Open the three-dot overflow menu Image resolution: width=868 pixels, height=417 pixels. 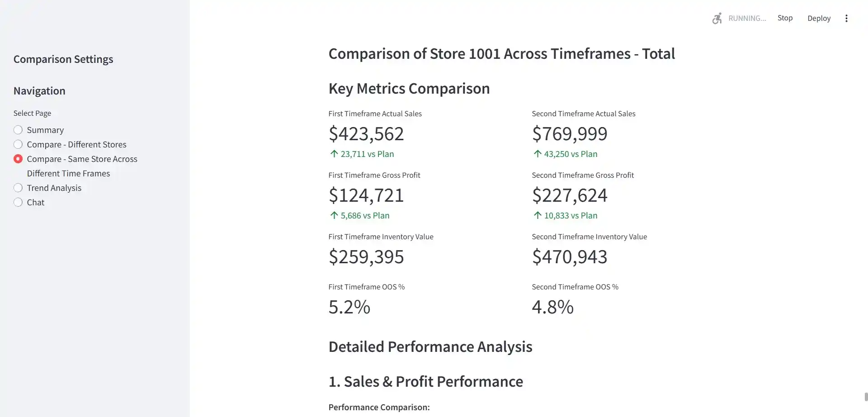[847, 18]
